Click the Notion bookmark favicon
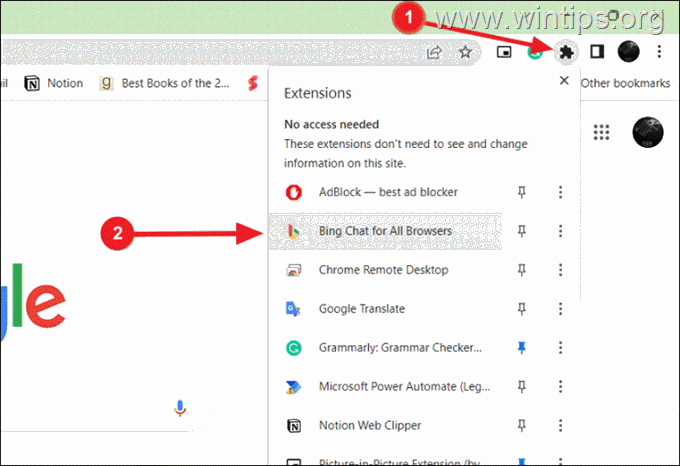Viewport: 680px width, 466px height. pyautogui.click(x=32, y=83)
